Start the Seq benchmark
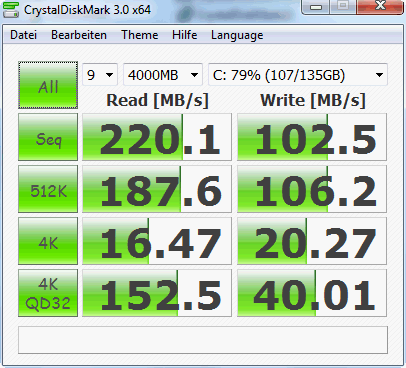Viewport: 406px width, 368px height. pyautogui.click(x=48, y=137)
